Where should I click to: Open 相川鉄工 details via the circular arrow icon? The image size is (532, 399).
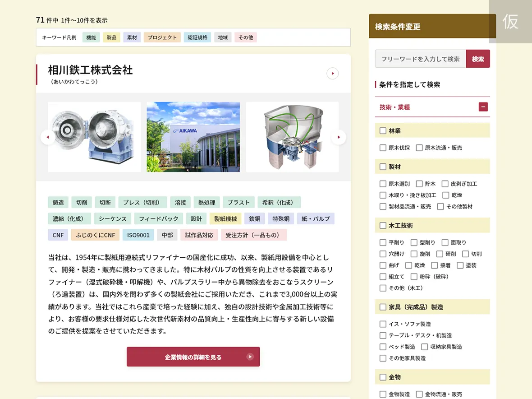pyautogui.click(x=332, y=73)
